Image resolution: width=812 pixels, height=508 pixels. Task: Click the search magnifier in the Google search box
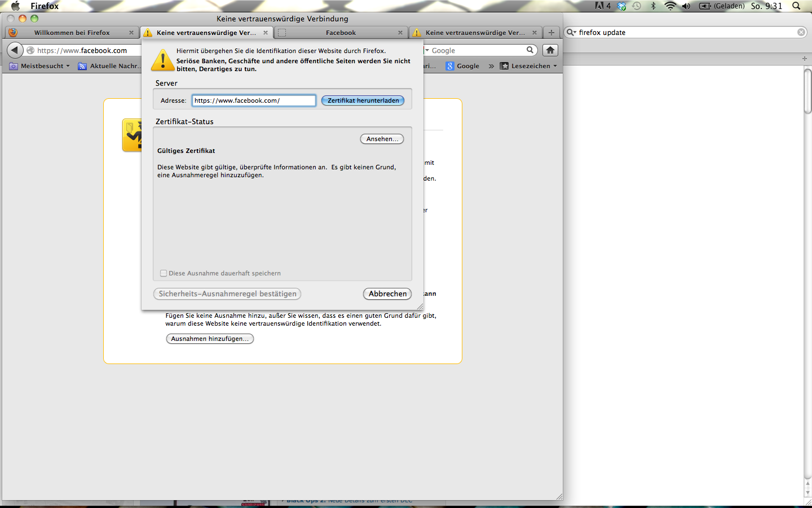(x=530, y=50)
